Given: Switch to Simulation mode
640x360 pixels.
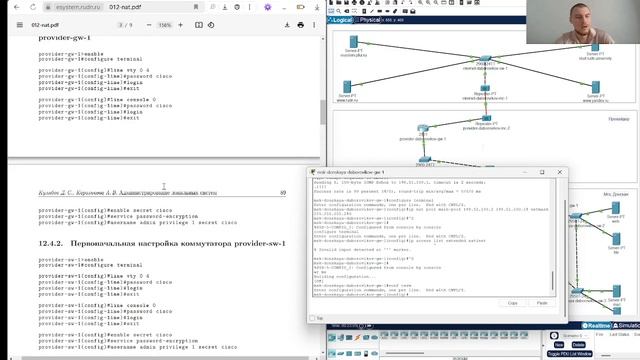Looking at the screenshot, I should click(x=627, y=325).
